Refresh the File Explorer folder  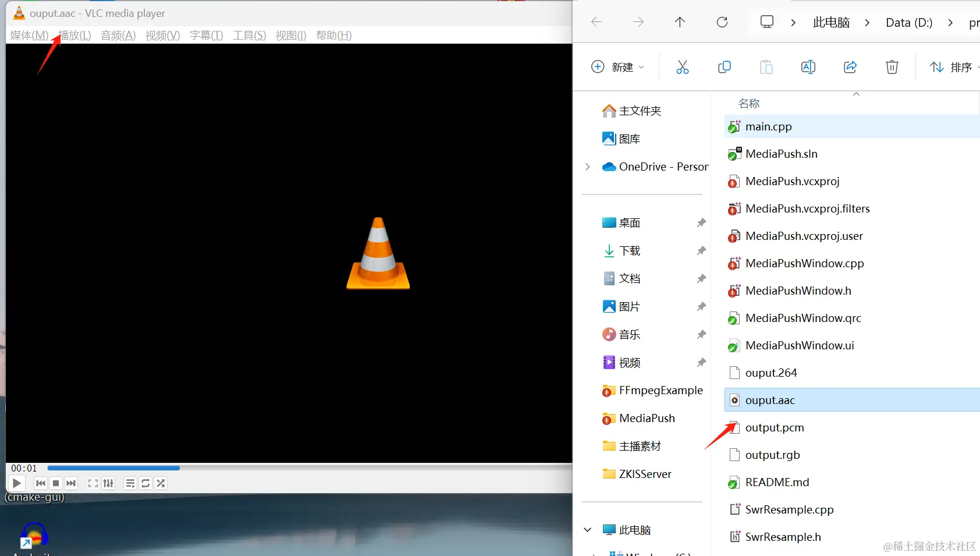click(x=722, y=22)
